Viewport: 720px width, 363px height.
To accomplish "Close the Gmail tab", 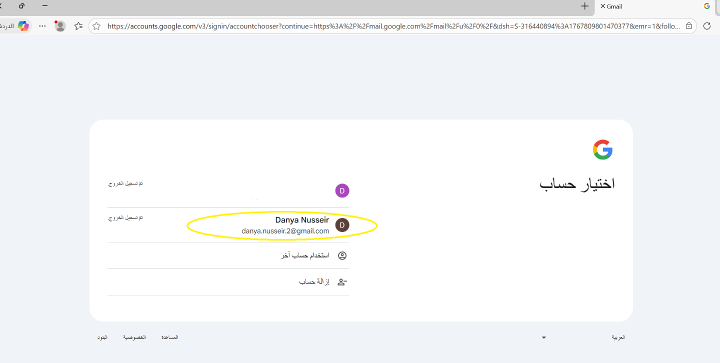I will click(x=603, y=6).
